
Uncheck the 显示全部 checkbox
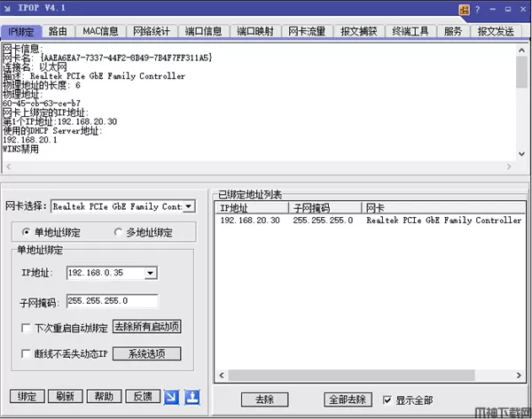tap(387, 400)
